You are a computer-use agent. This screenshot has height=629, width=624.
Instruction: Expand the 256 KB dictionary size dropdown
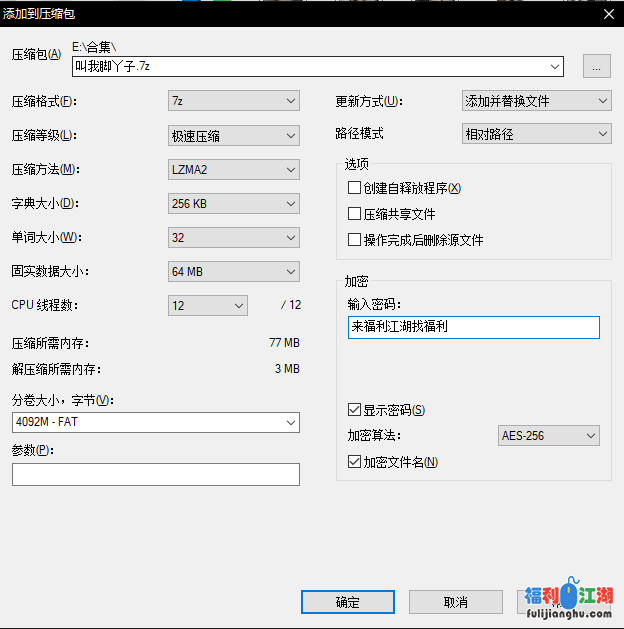tap(234, 203)
